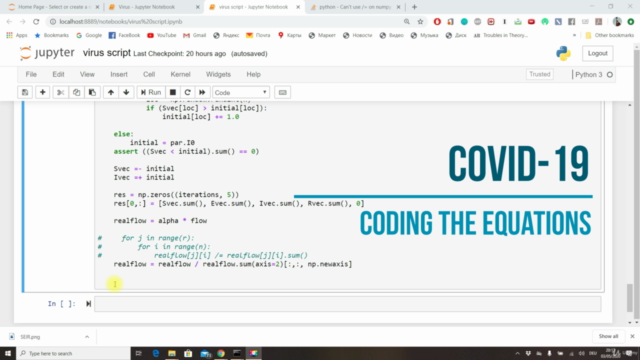Click the Jupyter logo
Viewport: 640px width, 360px height.
[47, 53]
